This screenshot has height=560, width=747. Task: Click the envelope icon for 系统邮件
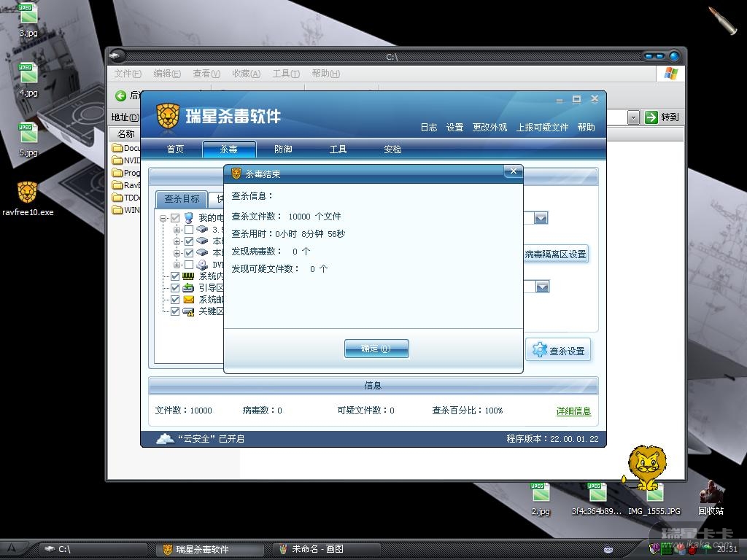point(189,300)
